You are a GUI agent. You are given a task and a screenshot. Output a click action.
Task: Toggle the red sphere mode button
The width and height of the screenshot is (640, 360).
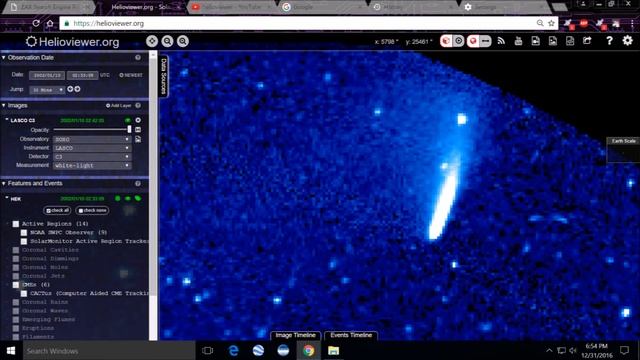473,41
